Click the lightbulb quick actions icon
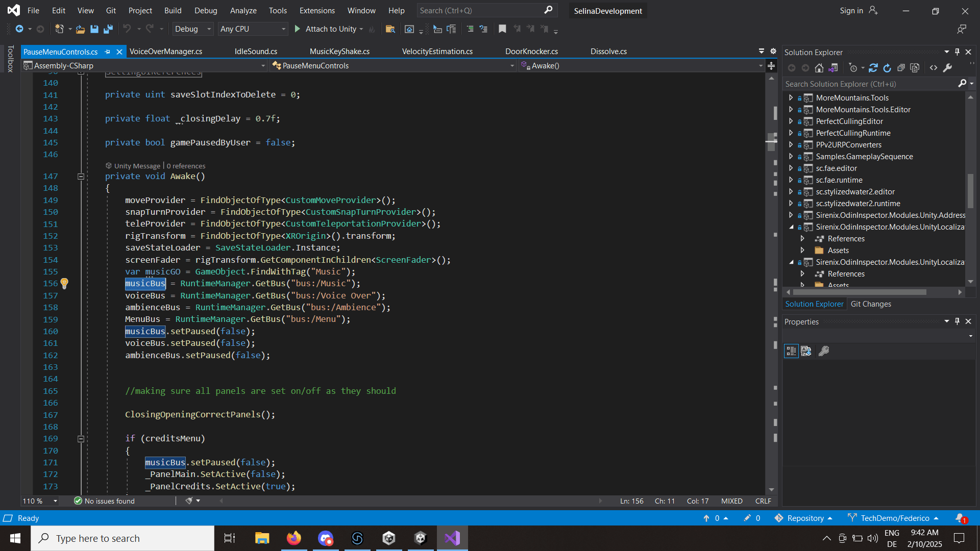The image size is (980, 551). click(x=64, y=283)
